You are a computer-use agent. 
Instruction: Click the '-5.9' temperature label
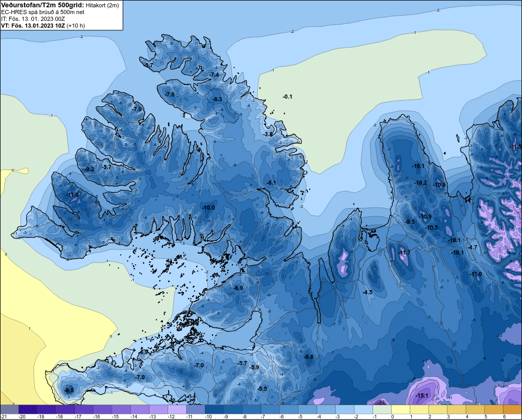click(x=254, y=367)
